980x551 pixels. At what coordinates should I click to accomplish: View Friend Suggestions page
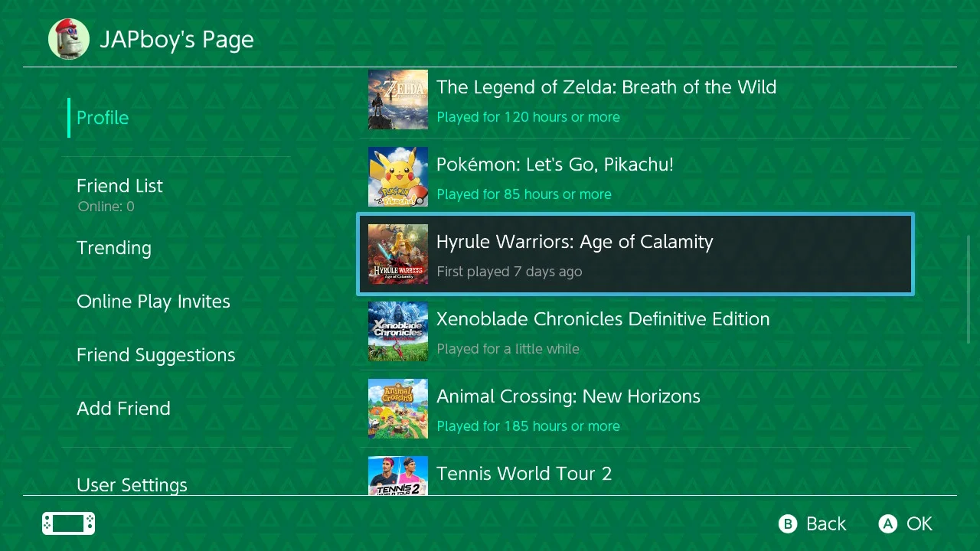(155, 355)
